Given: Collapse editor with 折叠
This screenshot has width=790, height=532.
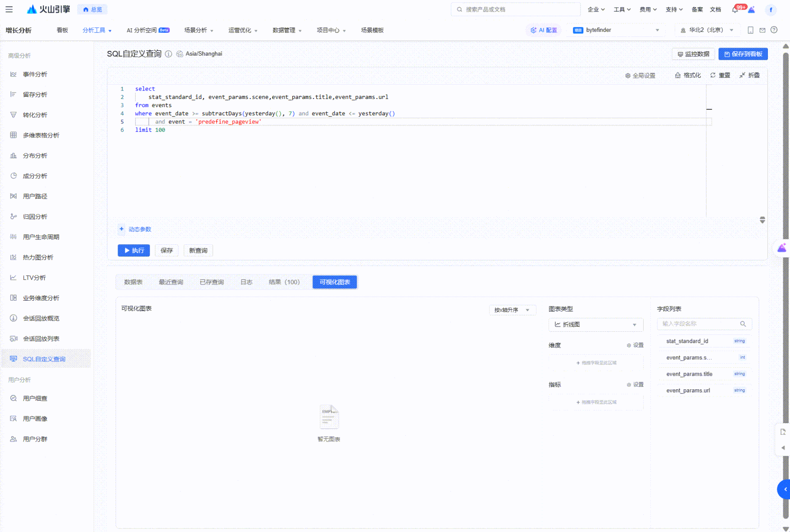Looking at the screenshot, I should pos(749,75).
